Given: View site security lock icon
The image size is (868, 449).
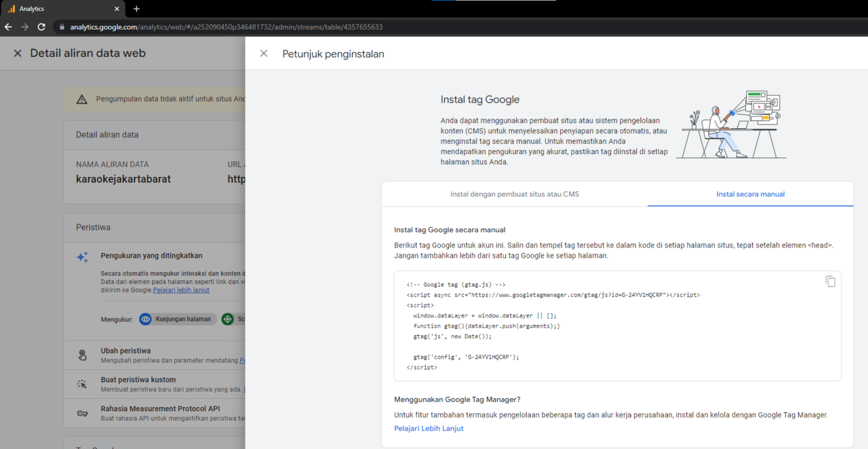Looking at the screenshot, I should (62, 27).
